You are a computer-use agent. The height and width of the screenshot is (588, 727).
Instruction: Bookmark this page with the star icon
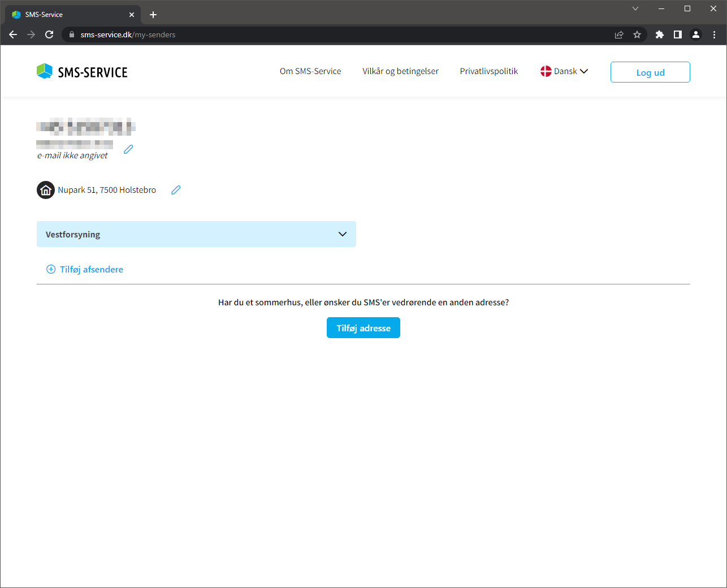(x=637, y=34)
